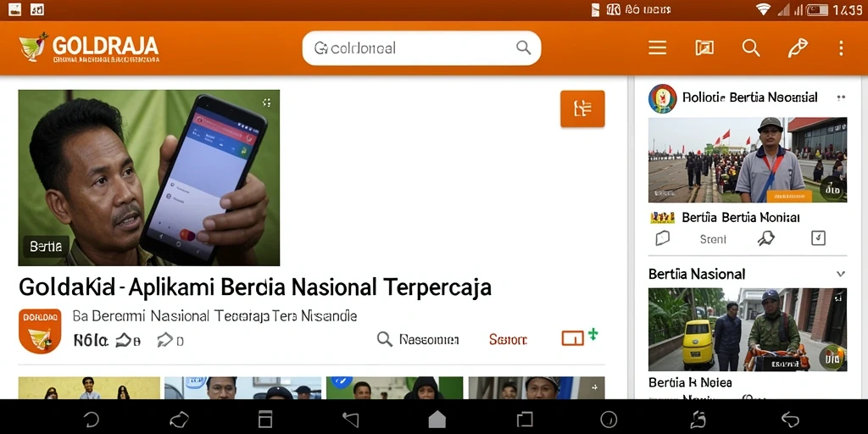Open the bookmark icon in header
The image size is (868, 434).
click(704, 48)
